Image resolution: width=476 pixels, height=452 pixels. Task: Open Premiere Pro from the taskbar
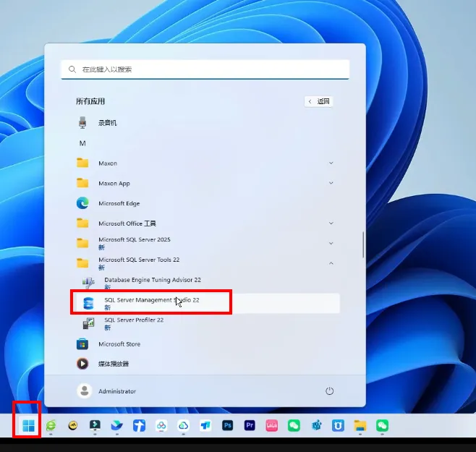coord(250,425)
